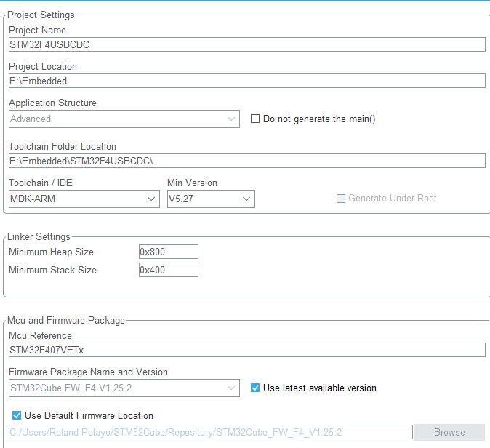
Task: Enable Do not generate the main() checkbox
Action: click(255, 119)
